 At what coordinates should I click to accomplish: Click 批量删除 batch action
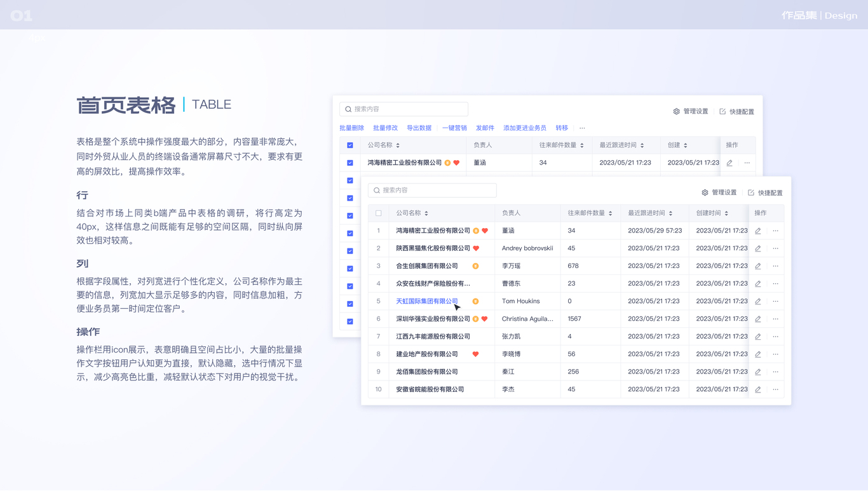pos(352,128)
